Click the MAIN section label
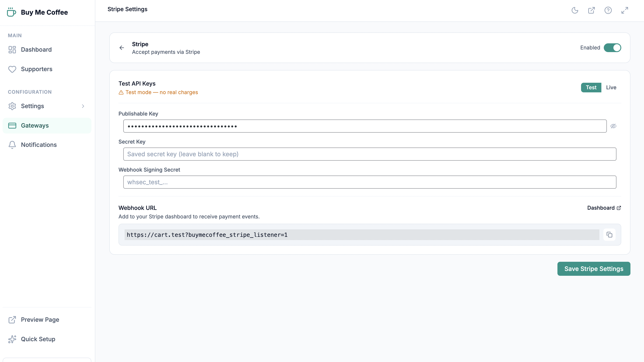Screen dimensions: 644x362 pyautogui.click(x=15, y=35)
